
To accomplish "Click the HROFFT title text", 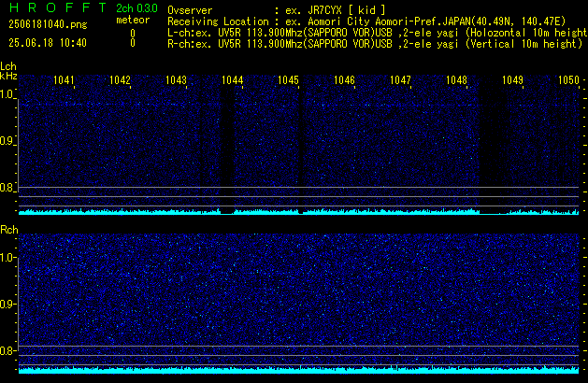I will (x=58, y=7).
